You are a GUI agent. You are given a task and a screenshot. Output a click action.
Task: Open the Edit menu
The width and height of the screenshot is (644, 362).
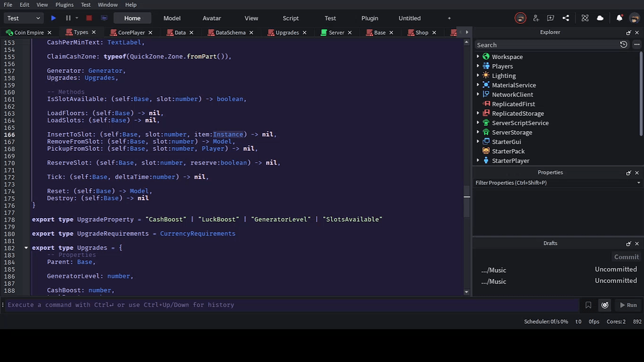[x=25, y=4]
